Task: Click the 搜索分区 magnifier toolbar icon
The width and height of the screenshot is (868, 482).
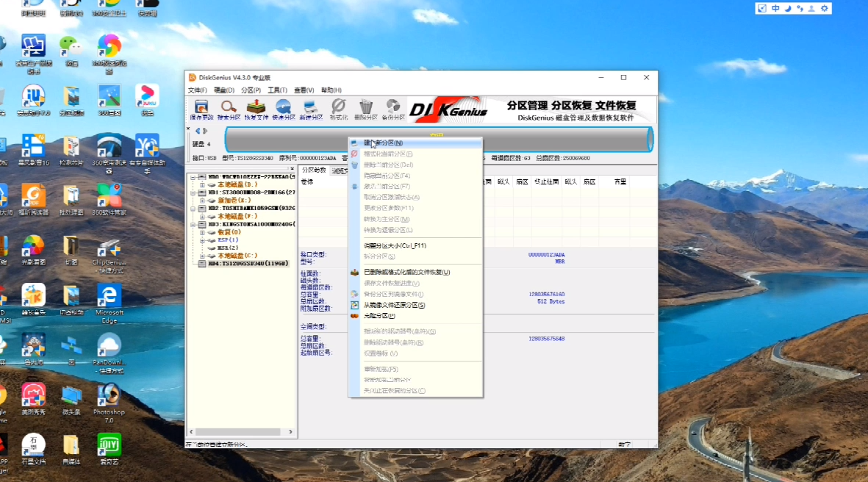Action: [x=229, y=109]
